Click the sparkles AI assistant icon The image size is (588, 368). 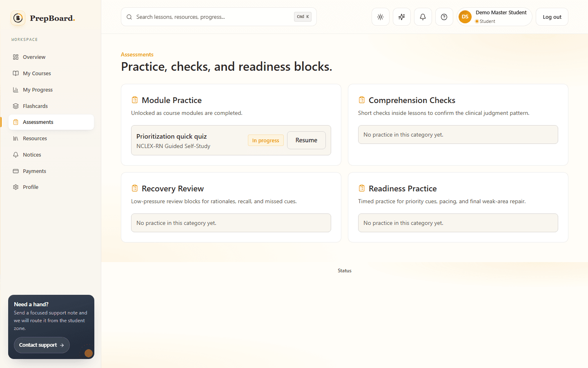[402, 17]
